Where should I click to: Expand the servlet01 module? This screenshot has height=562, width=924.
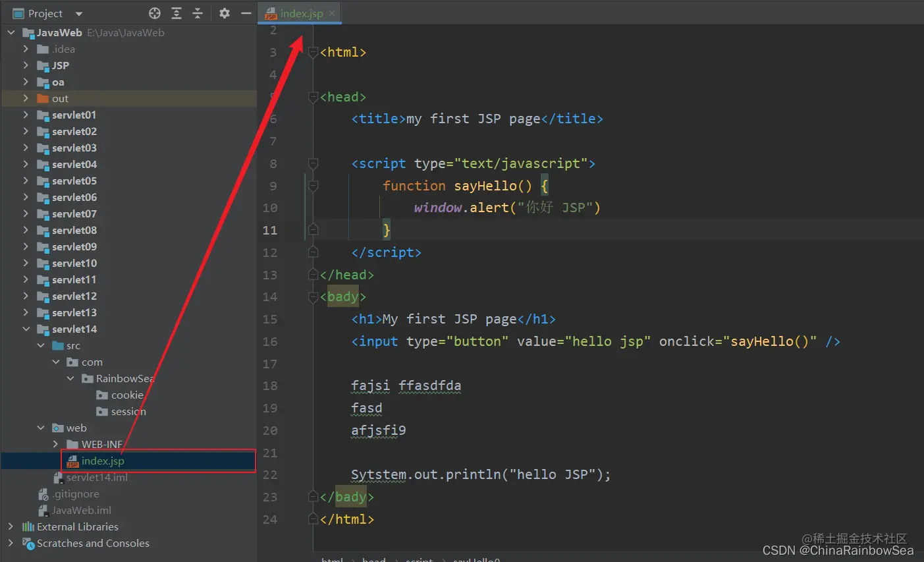(x=26, y=115)
